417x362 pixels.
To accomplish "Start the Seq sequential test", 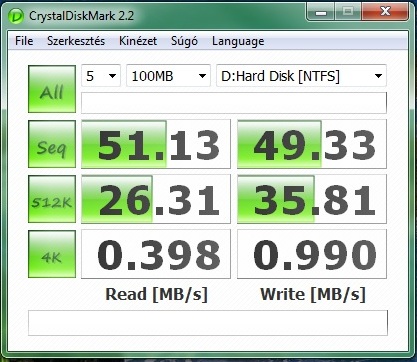I will click(52, 144).
